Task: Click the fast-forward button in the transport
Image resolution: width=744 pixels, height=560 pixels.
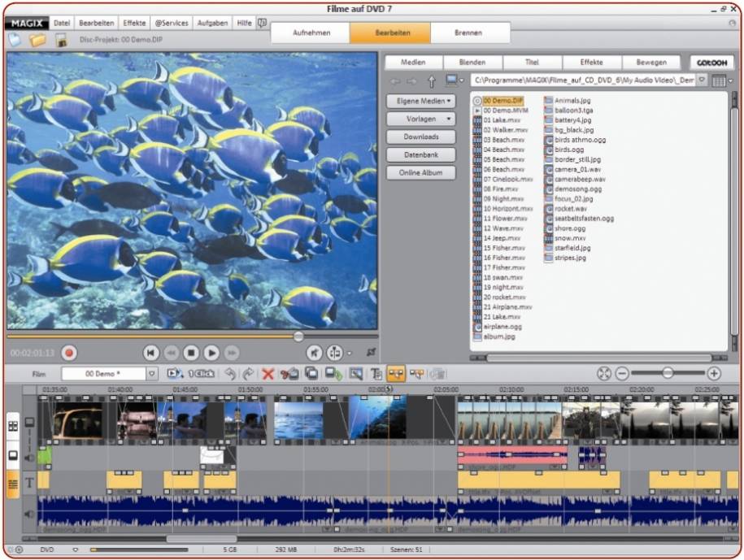Action: pos(232,353)
